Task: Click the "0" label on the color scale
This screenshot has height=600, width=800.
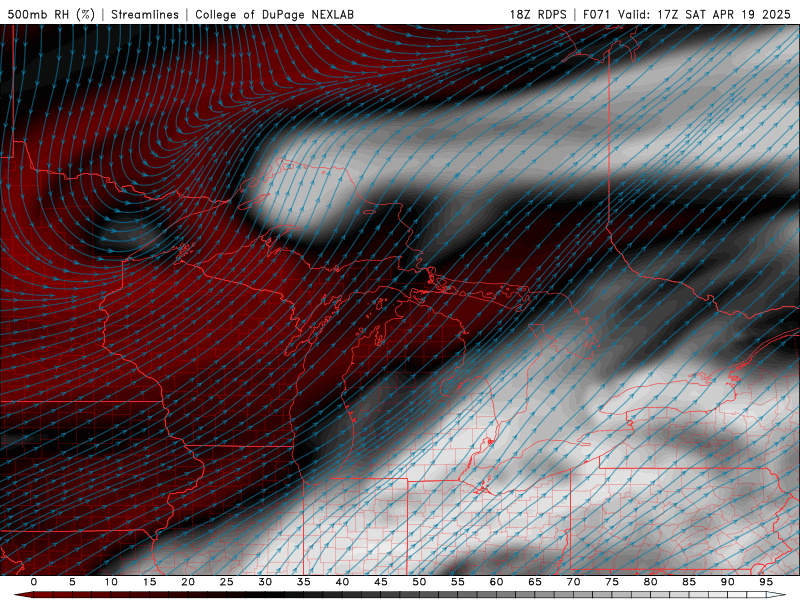Action: click(x=34, y=582)
